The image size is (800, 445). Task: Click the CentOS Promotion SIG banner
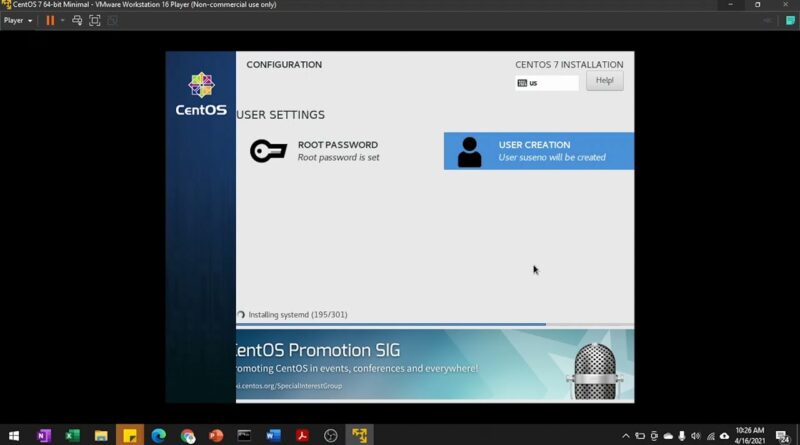[435, 365]
